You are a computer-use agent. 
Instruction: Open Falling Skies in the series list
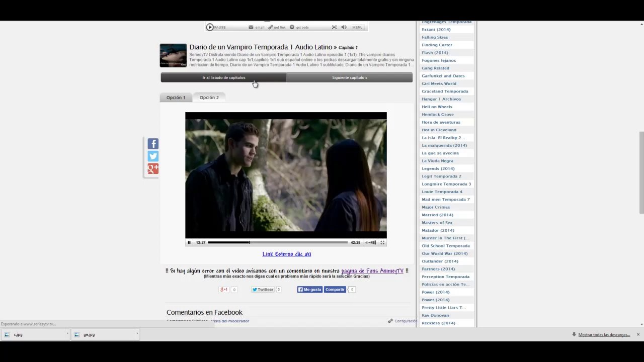[435, 37]
